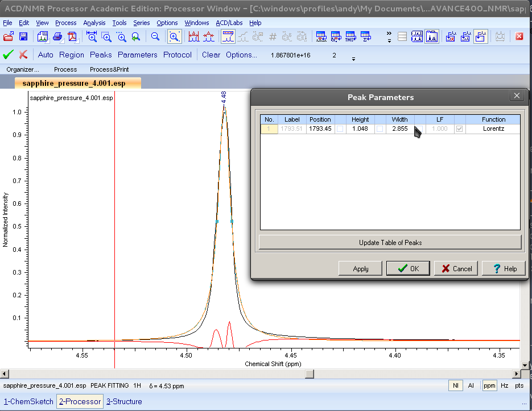Screen dimensions: 532x411
Task: Switch to the 1-ChemSketch module tab
Action: pyautogui.click(x=28, y=401)
